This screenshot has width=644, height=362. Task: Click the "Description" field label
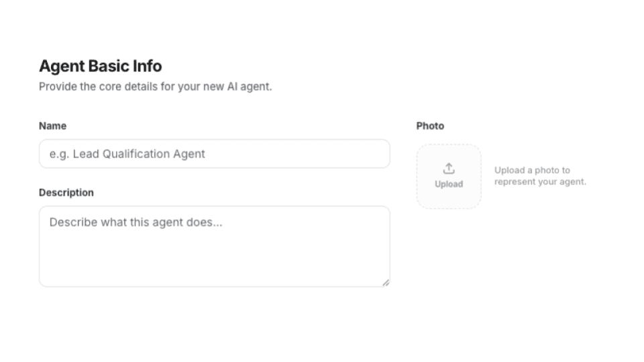point(66,192)
